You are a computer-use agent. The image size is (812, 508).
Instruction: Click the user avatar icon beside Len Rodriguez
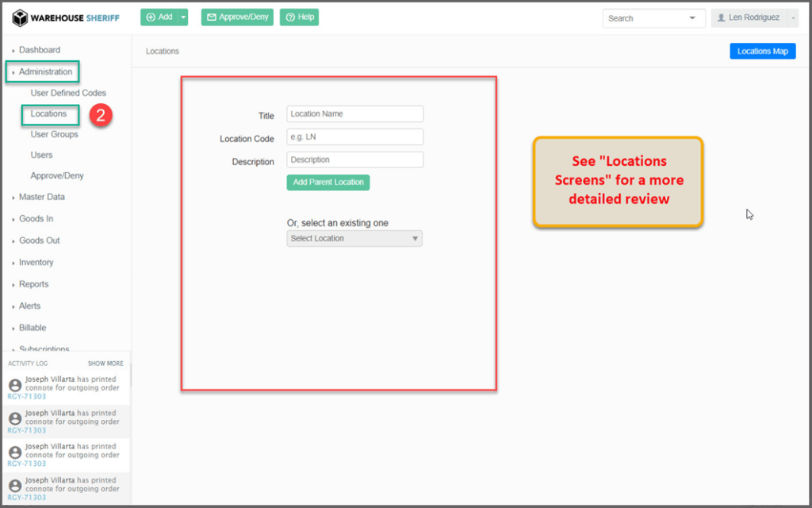[721, 18]
